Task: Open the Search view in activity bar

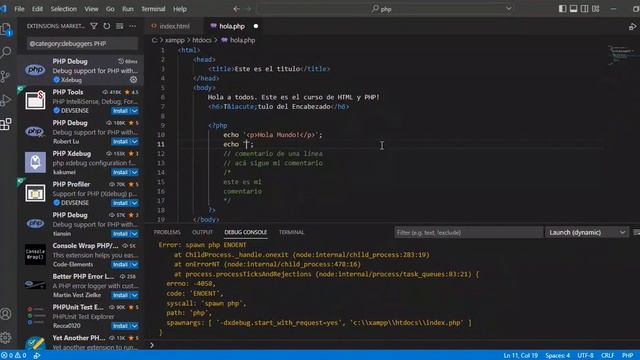Action: click(x=6, y=52)
